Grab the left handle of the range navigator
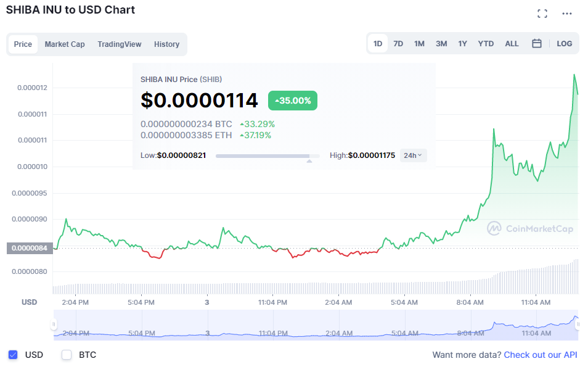The width and height of the screenshot is (588, 372). [x=54, y=324]
